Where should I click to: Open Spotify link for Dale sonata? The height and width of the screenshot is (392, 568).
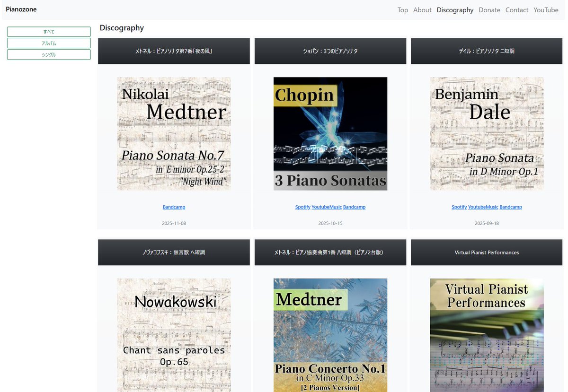tap(459, 207)
